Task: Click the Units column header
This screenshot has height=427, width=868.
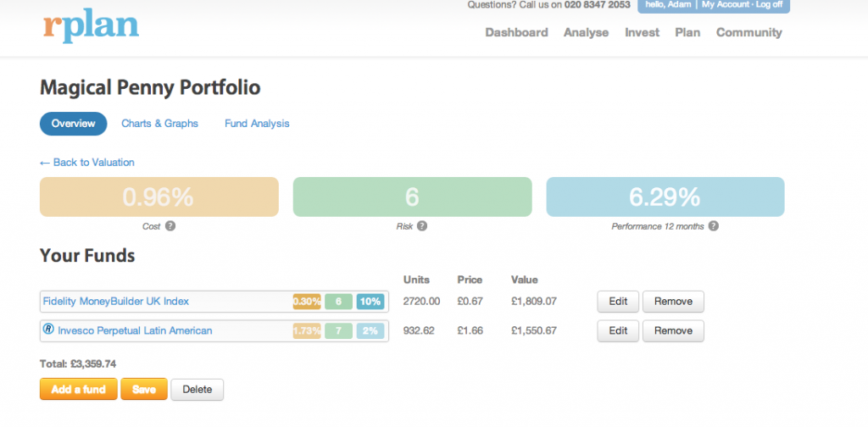Action: pos(416,280)
